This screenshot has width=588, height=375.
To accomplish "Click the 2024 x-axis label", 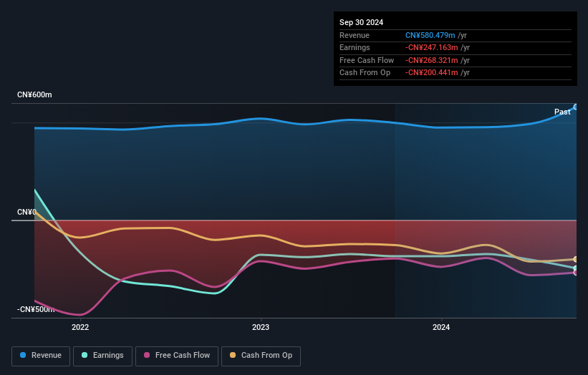I will click(x=441, y=328).
